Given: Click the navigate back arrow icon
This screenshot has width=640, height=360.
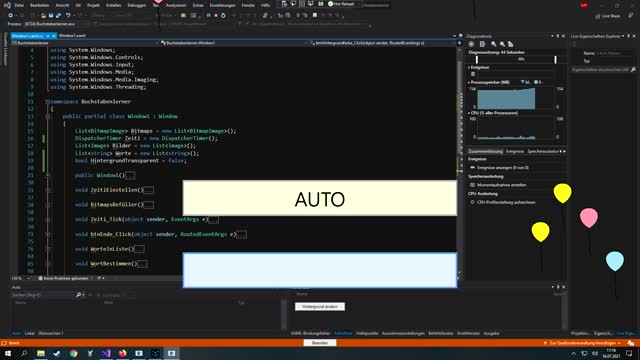Looking at the screenshot, I should coord(11,16).
